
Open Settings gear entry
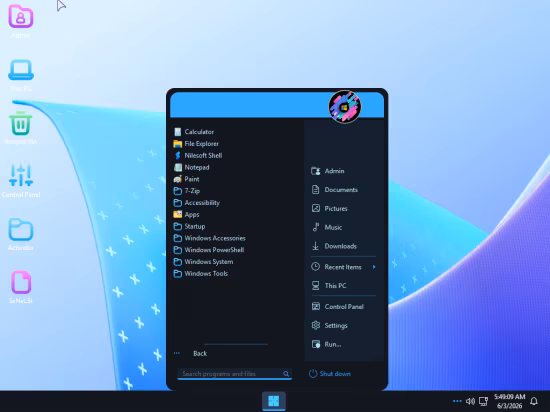point(329,325)
